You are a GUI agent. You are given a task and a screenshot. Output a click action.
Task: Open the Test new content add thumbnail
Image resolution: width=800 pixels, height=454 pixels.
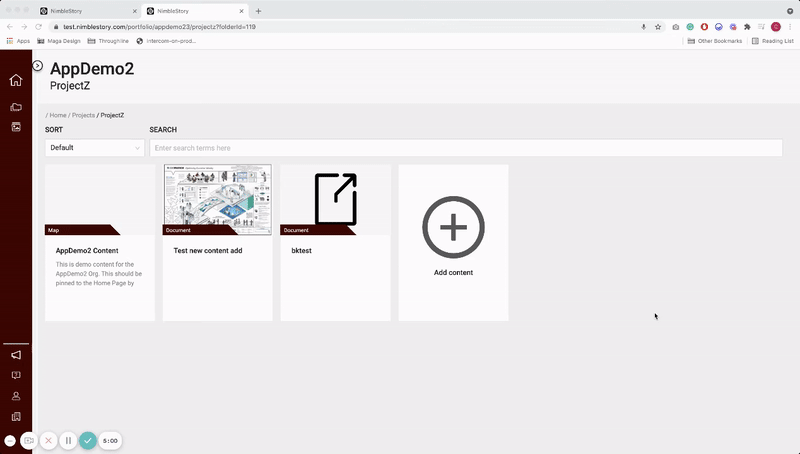[217, 200]
